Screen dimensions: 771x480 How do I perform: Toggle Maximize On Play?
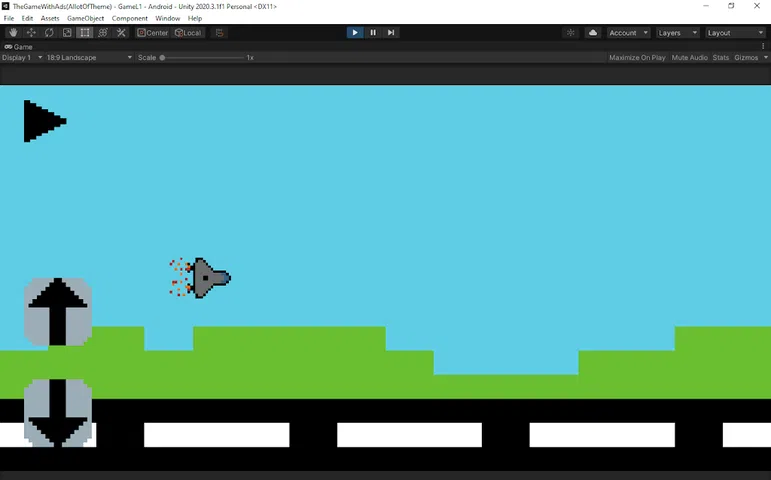pyautogui.click(x=637, y=58)
